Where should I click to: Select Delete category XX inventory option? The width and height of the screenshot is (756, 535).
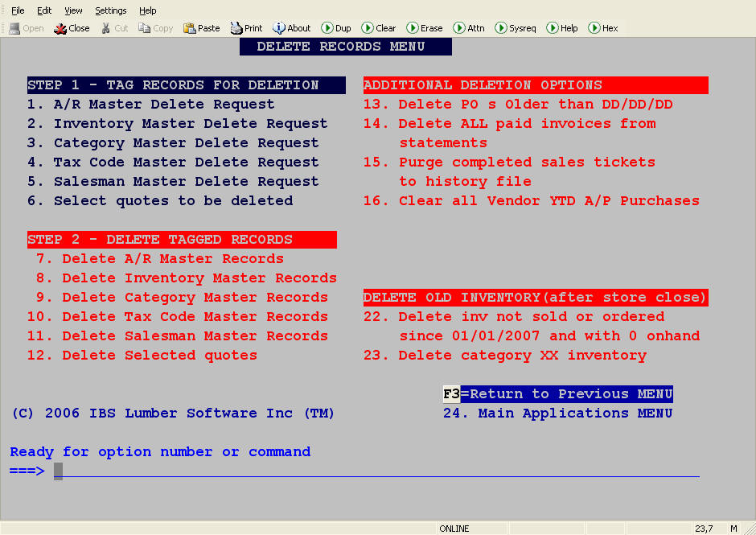pos(505,356)
